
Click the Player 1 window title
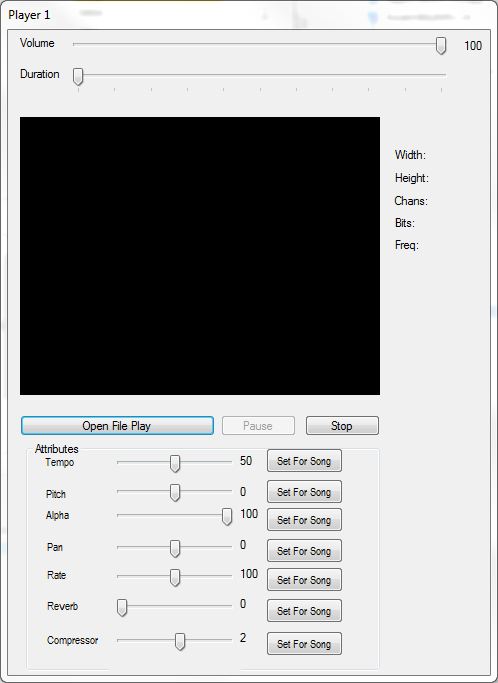point(29,15)
